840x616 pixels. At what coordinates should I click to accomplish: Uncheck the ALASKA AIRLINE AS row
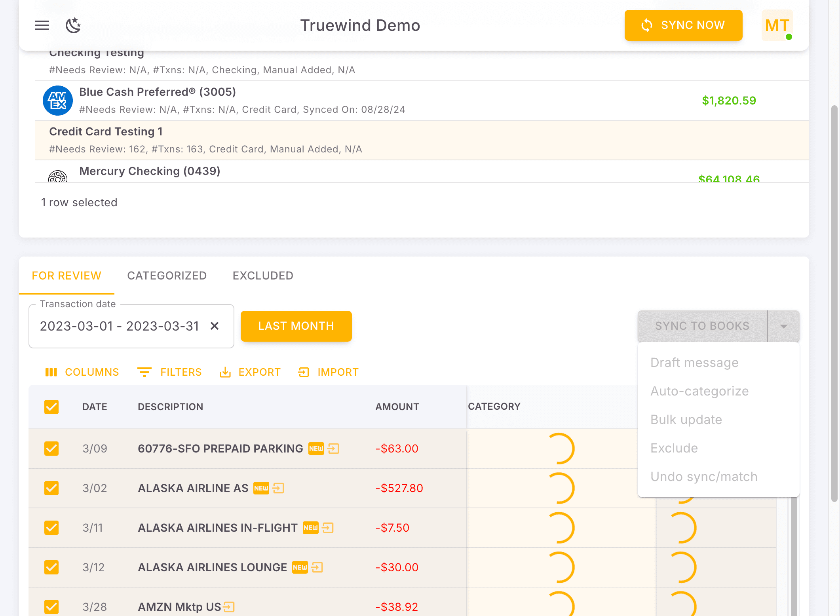coord(51,488)
